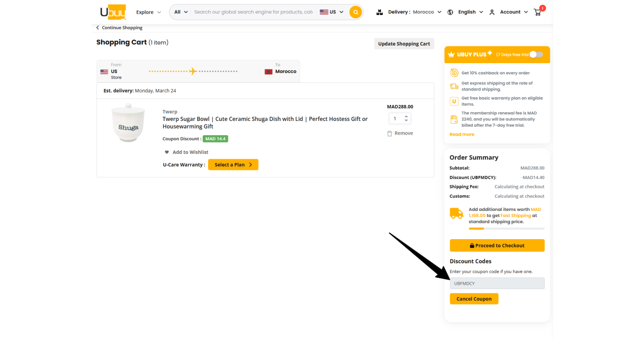Click the quantity number field
Image resolution: width=644 pixels, height=339 pixels.
[x=395, y=119]
